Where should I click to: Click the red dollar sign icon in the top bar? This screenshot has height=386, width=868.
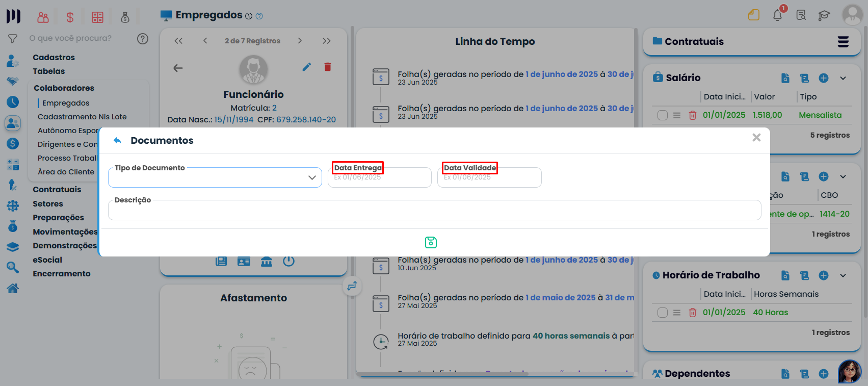click(70, 17)
